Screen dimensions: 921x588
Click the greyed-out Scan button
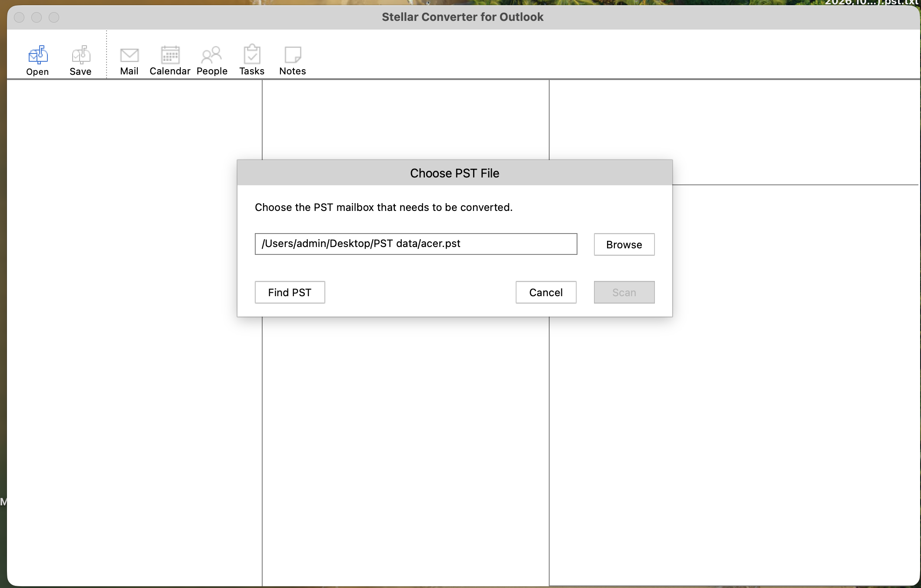[x=624, y=292]
